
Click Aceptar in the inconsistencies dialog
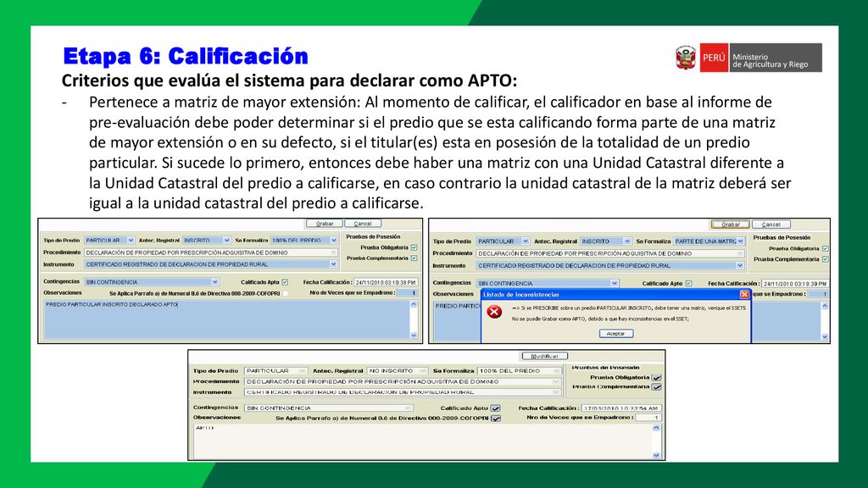click(615, 334)
